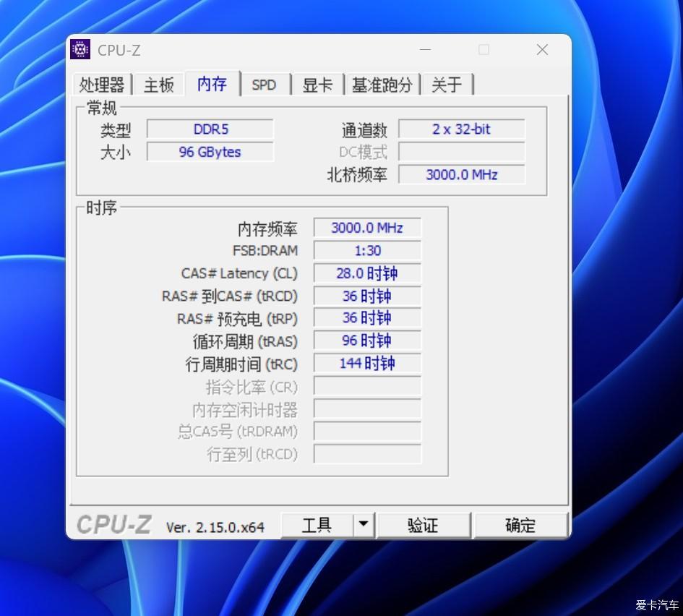Click the CAS# Latency (CL) label

(239, 273)
